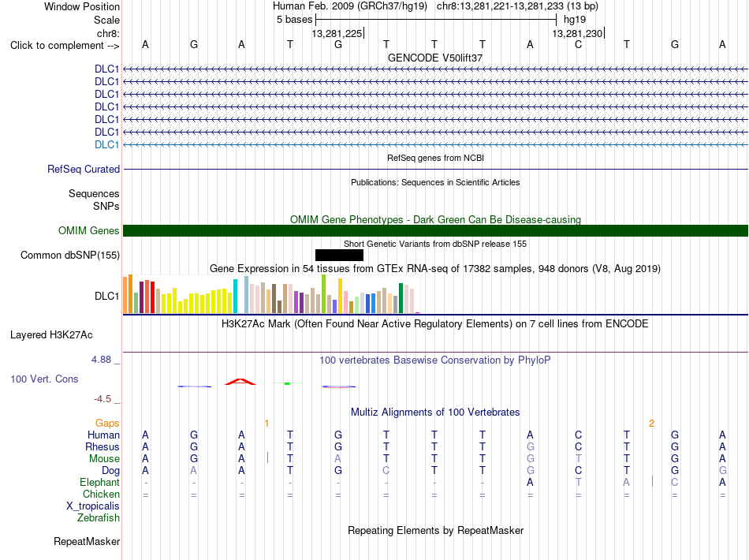The image size is (749, 560).
Task: Click the 'chr8:' ruler label
Action: coord(108,33)
